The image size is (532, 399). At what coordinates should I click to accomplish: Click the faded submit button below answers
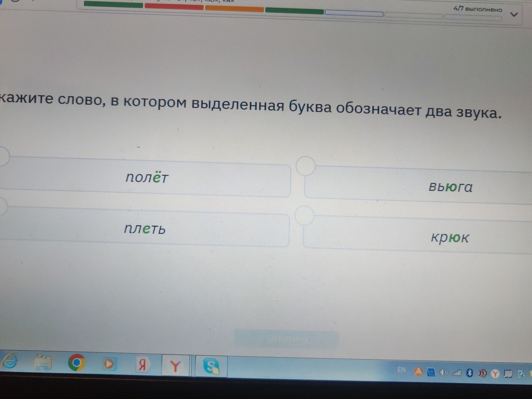coord(287,339)
